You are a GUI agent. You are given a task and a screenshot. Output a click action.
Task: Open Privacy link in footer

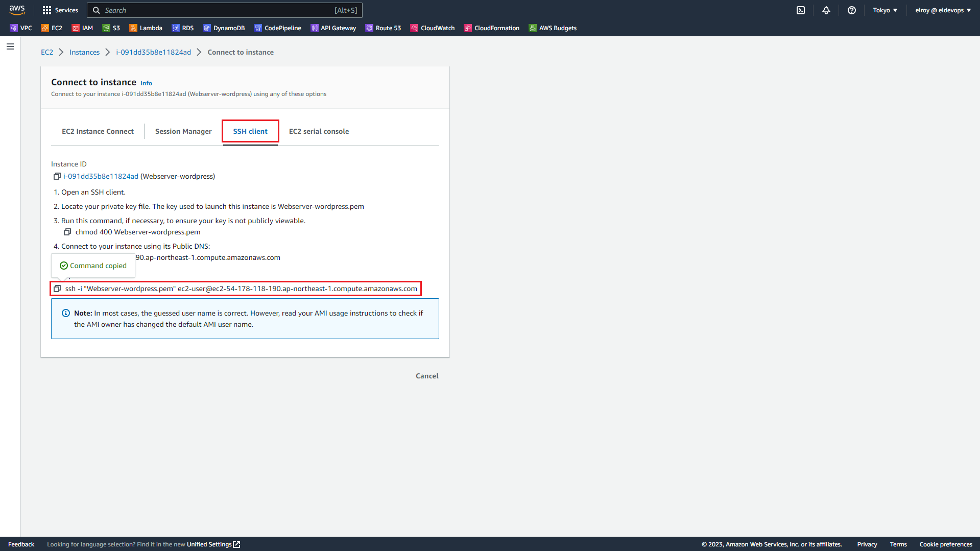[x=867, y=544]
